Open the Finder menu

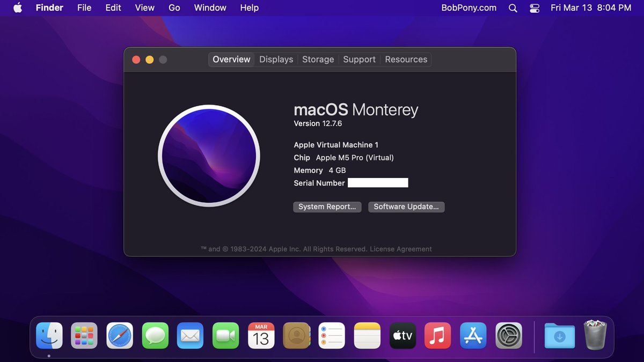point(49,8)
